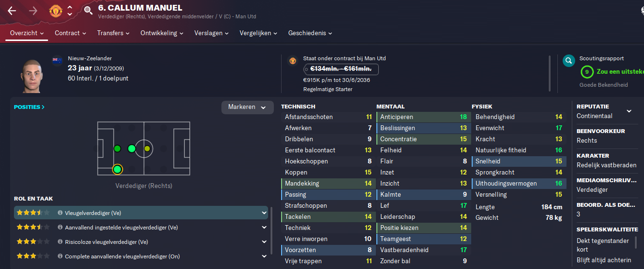Expand the Reputatie panel chevron
This screenshot has width=644, height=269.
pyautogui.click(x=629, y=111)
